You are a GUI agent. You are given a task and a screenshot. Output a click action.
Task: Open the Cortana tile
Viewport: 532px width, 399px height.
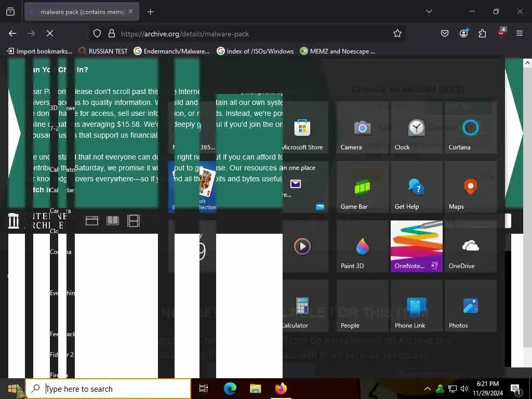pyautogui.click(x=471, y=128)
